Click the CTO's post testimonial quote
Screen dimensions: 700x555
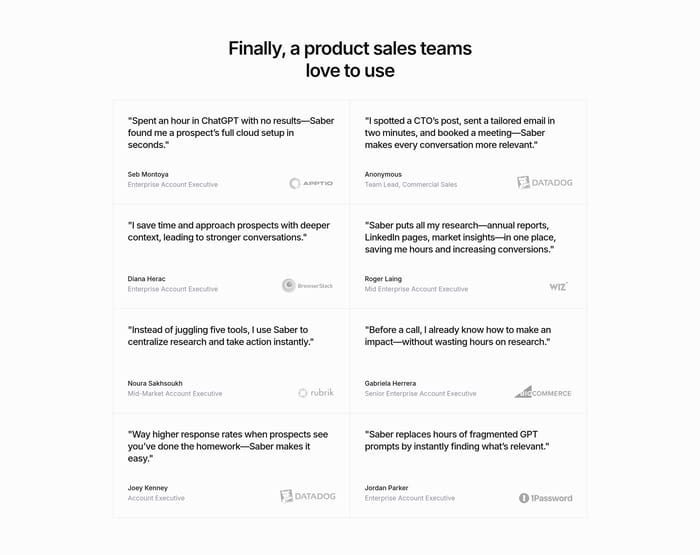click(459, 133)
